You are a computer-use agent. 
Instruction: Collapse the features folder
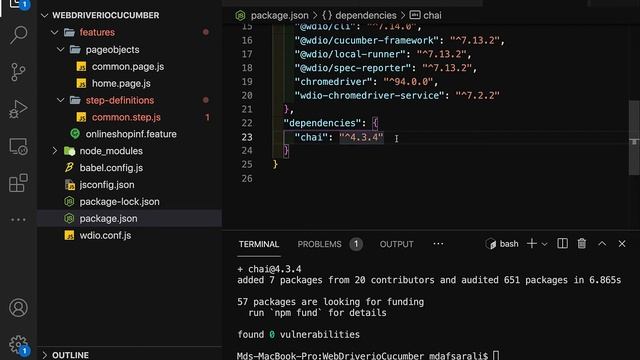click(54, 32)
